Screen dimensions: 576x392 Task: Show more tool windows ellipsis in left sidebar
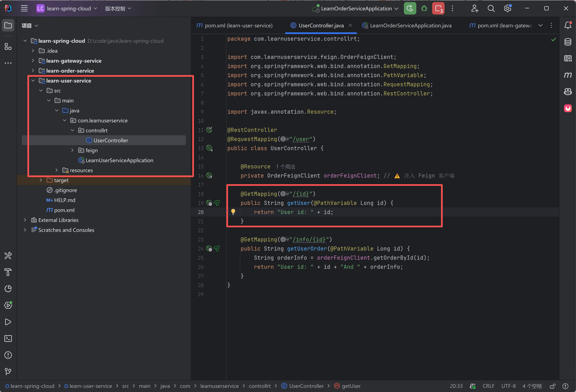pos(8,63)
